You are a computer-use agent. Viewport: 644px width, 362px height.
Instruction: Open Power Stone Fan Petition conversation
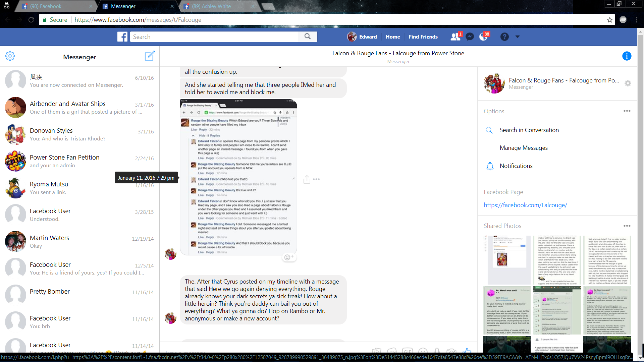point(79,161)
